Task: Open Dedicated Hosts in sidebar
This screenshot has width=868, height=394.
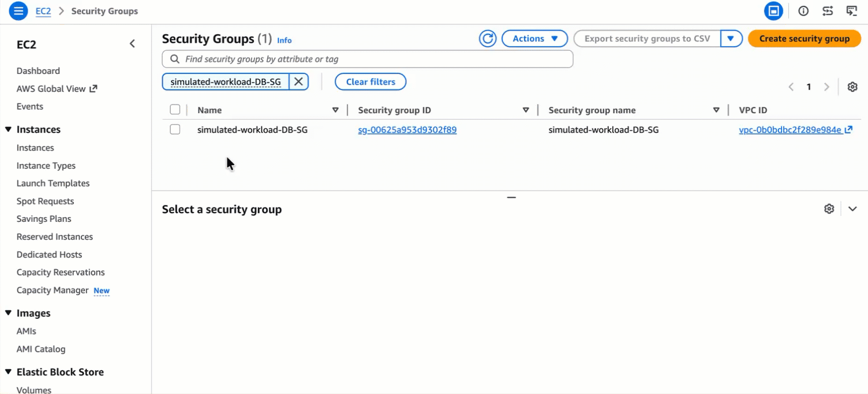Action: (50, 255)
